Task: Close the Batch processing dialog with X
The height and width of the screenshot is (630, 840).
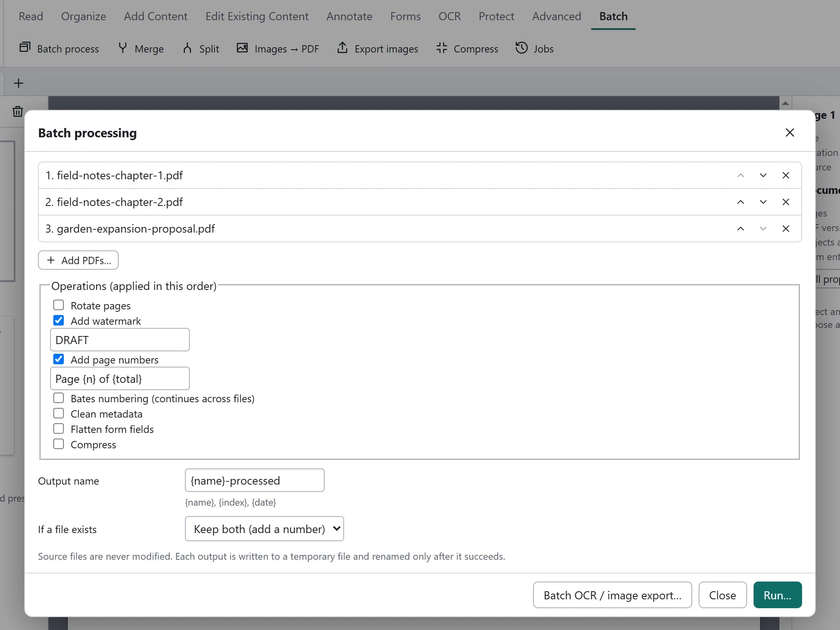Action: point(790,132)
